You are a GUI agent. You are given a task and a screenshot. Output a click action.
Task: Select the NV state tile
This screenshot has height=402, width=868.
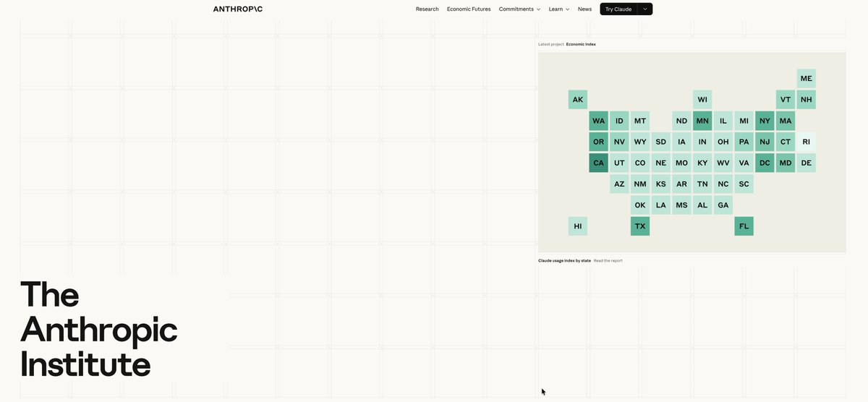[619, 142]
